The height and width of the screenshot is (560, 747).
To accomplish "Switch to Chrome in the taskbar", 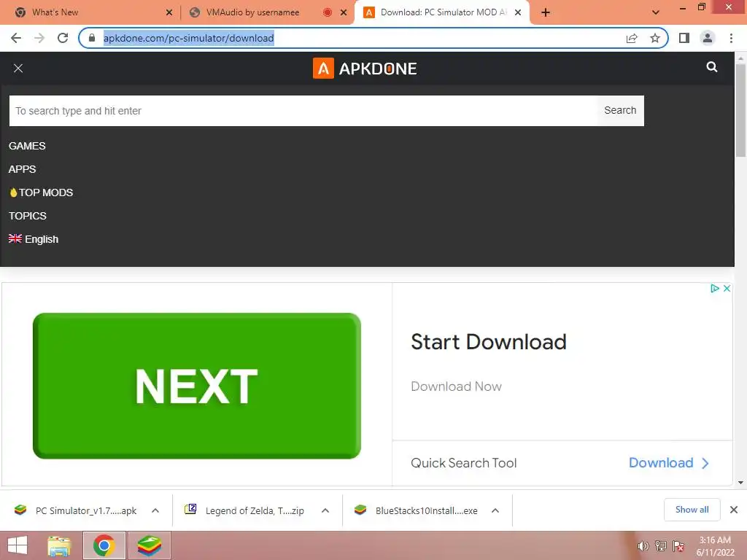I will [x=104, y=545].
